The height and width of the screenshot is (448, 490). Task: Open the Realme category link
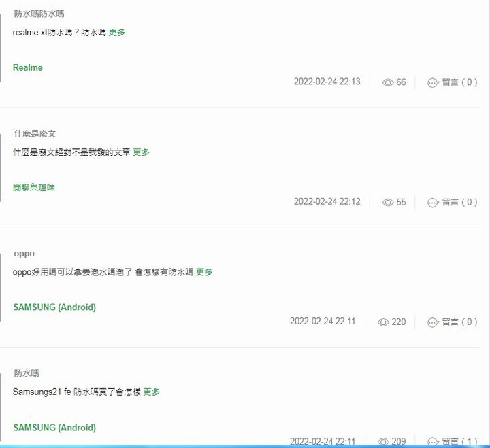(28, 67)
